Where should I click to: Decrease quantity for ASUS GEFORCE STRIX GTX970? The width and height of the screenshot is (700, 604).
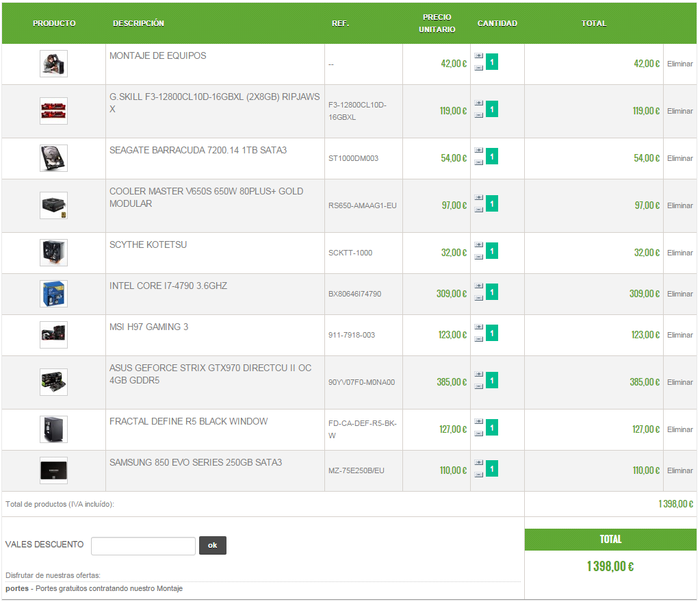tap(478, 387)
